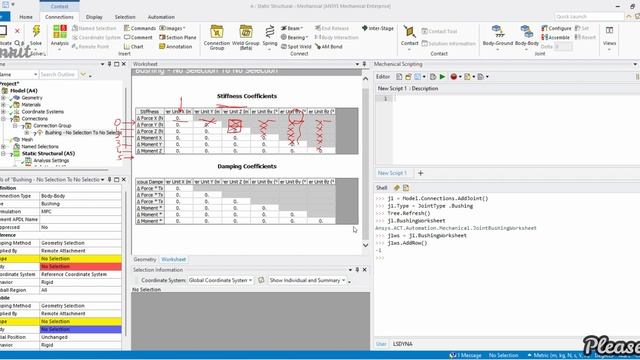Select Connection Group tree item
This screenshot has height=360, width=640.
[x=52, y=126]
